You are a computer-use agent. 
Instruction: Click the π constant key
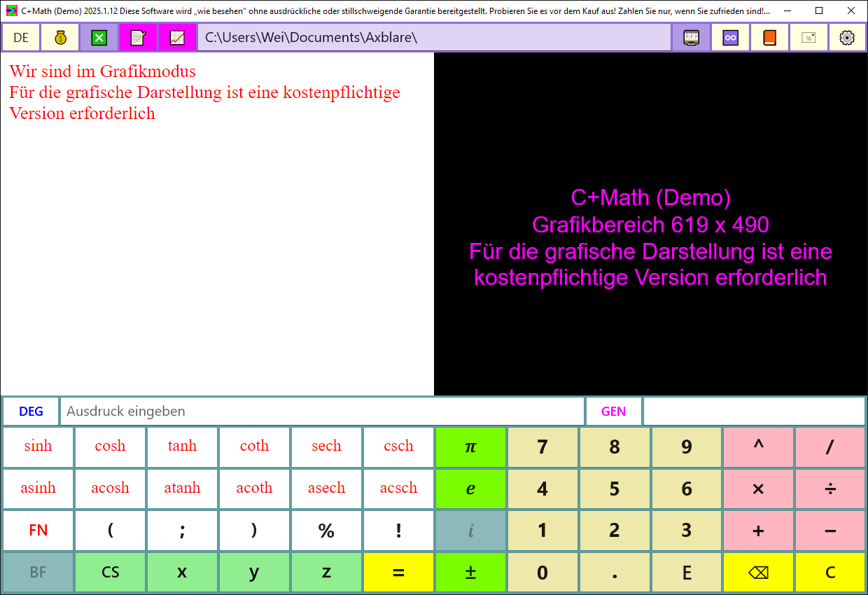(470, 447)
